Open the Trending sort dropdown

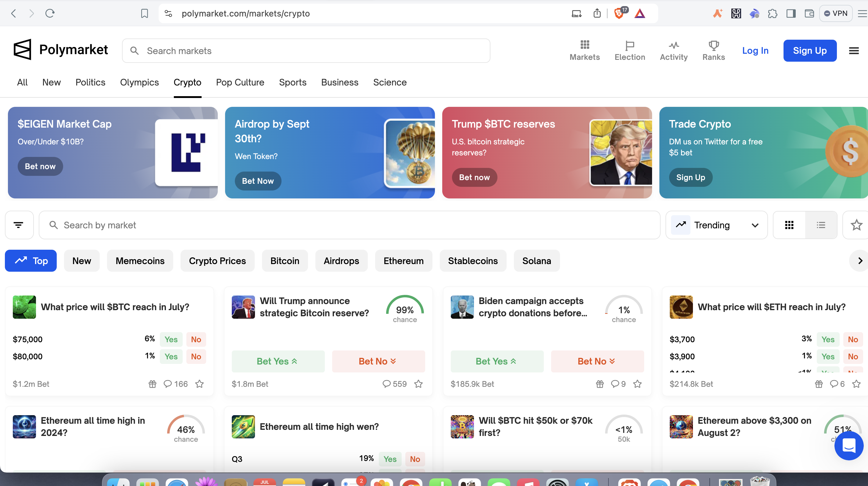pyautogui.click(x=716, y=225)
